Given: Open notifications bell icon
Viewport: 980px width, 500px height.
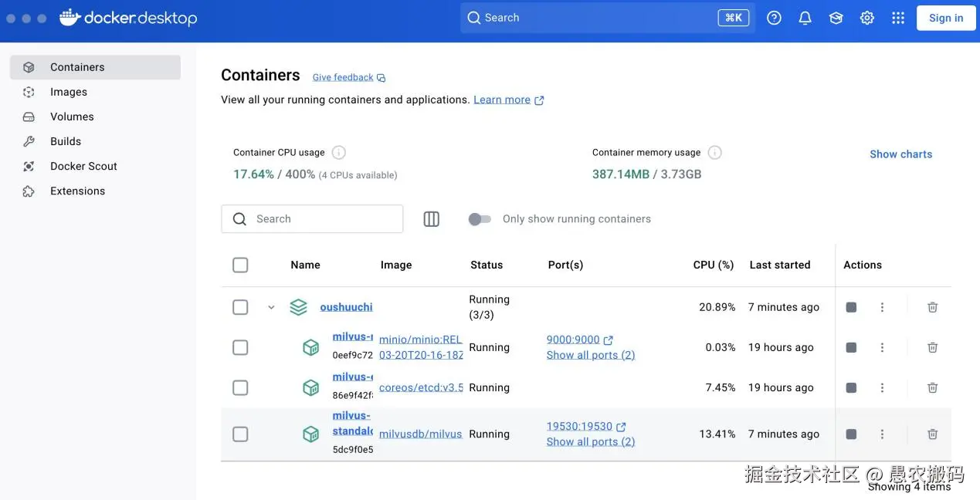Looking at the screenshot, I should tap(805, 18).
